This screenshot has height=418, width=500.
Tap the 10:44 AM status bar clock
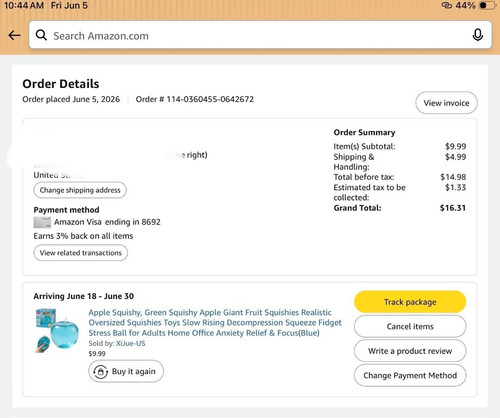point(24,5)
